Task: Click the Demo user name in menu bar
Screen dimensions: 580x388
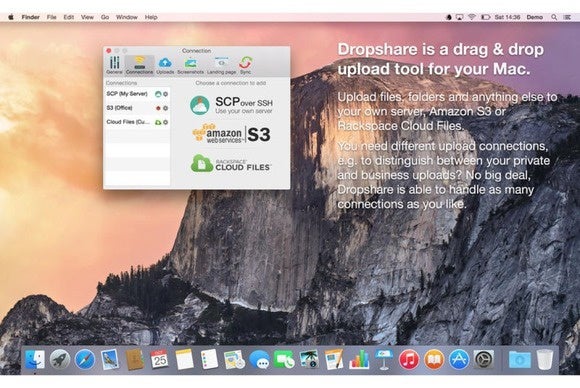Action: [x=535, y=17]
